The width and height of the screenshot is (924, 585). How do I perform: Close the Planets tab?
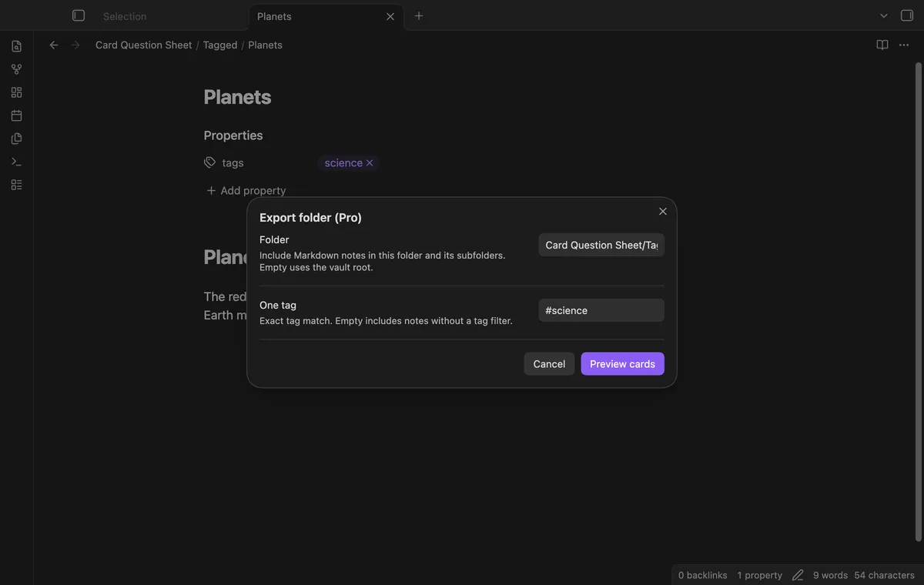(390, 16)
